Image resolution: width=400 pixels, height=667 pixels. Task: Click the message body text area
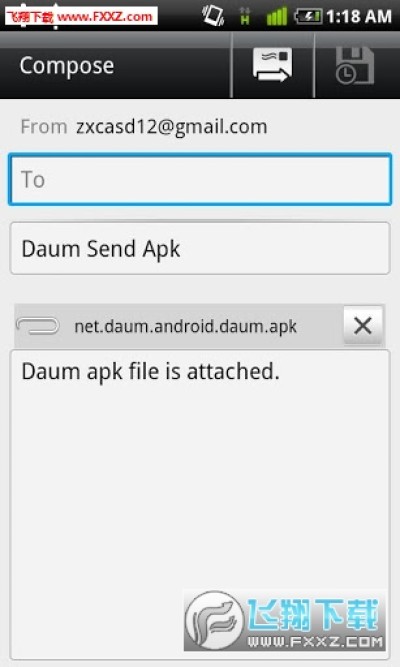tap(200, 505)
